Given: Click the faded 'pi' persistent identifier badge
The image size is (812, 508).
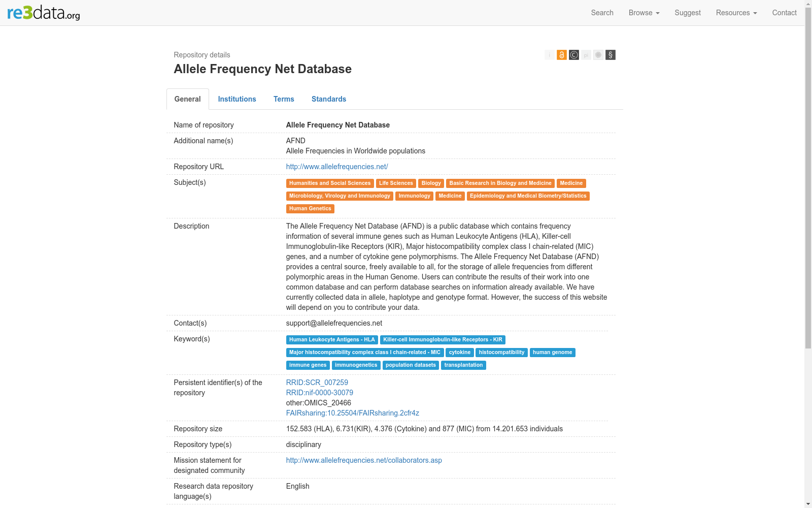Looking at the screenshot, I should coord(586,55).
